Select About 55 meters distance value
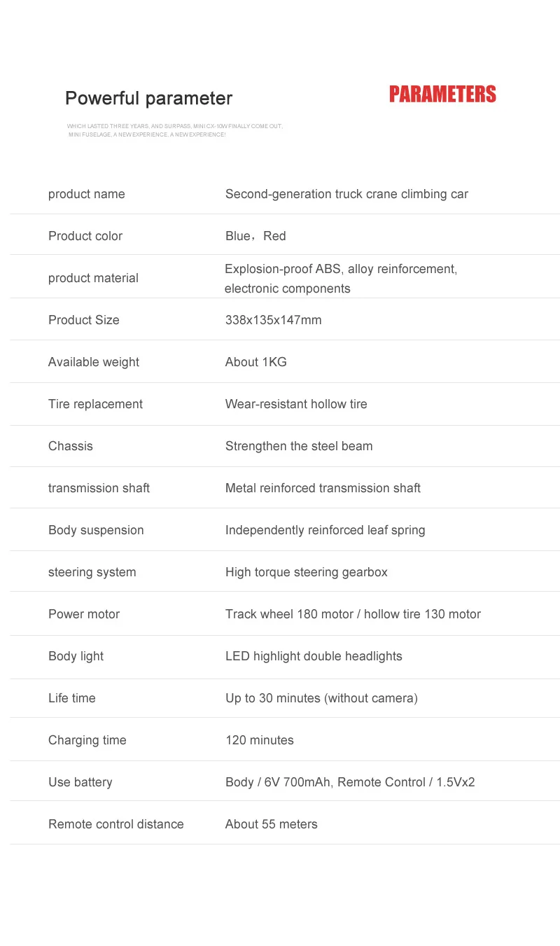This screenshot has width=560, height=946. pos(272,824)
